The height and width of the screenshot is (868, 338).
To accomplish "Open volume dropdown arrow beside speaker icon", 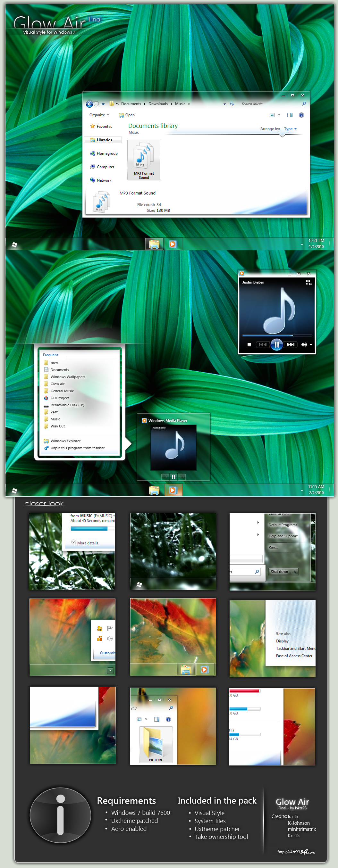I will (311, 345).
